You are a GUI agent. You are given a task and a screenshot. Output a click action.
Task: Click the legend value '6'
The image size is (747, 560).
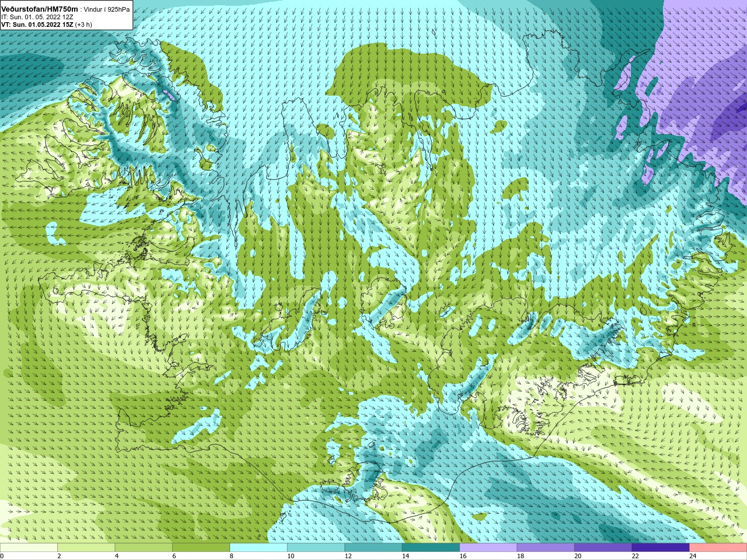pos(174,556)
